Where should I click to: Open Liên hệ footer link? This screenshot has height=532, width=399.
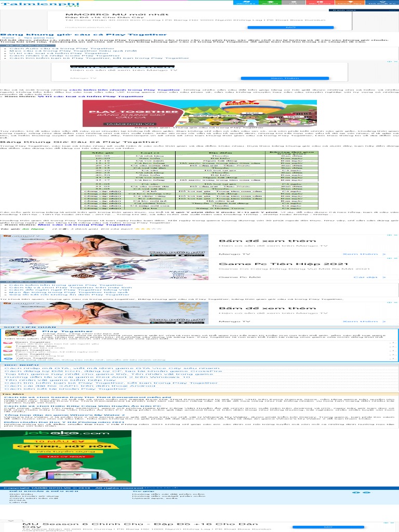tap(18, 502)
